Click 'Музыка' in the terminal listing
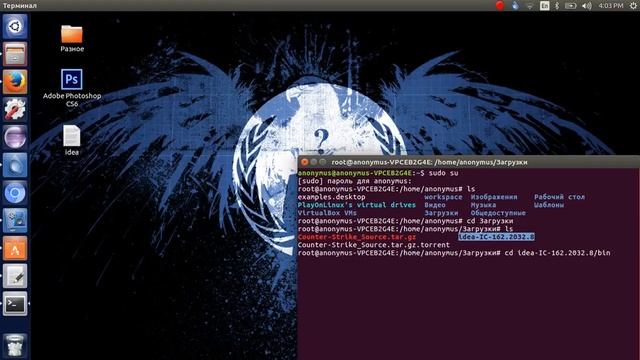640x360 pixels. click(483, 205)
